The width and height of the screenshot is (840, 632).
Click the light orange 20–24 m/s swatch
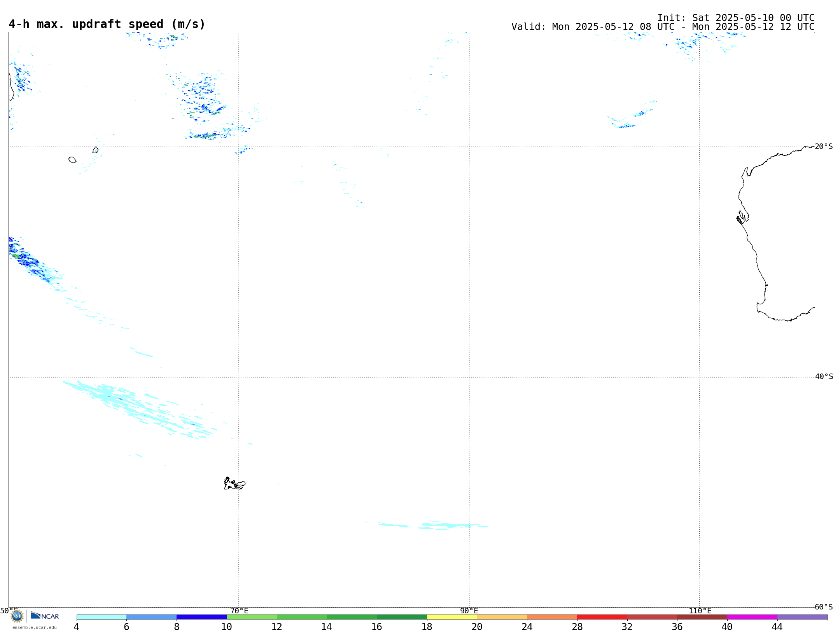coord(502,617)
